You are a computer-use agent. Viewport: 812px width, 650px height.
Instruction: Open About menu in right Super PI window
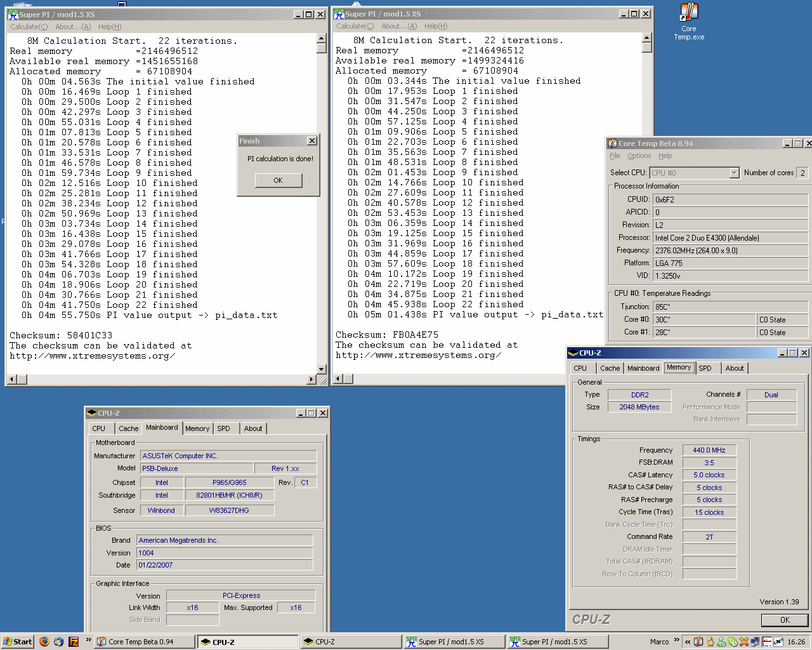(x=399, y=26)
